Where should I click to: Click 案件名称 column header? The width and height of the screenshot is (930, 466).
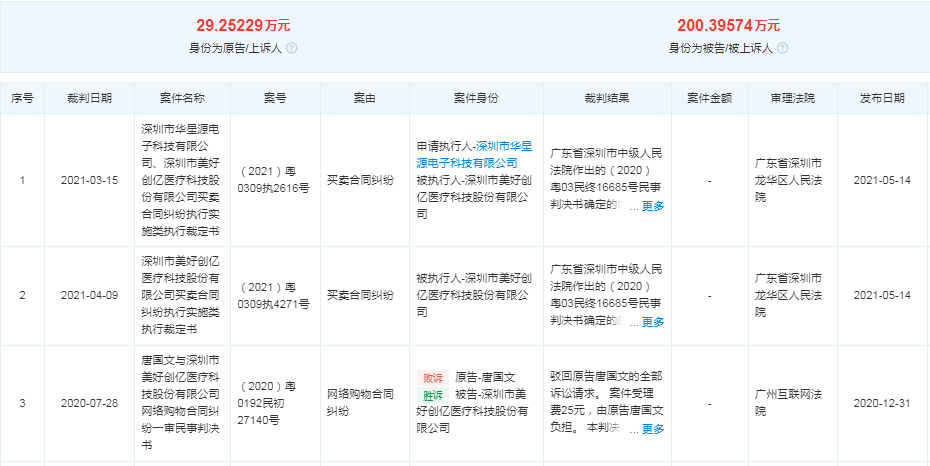click(183, 98)
